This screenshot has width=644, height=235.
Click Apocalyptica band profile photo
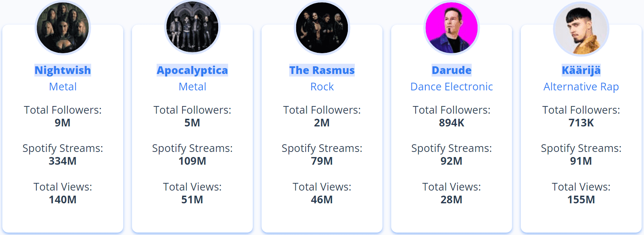click(x=192, y=28)
